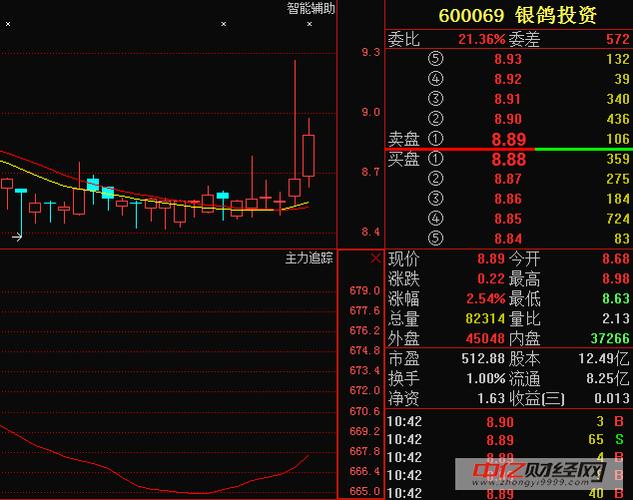This screenshot has height=500, width=633.
Task: Click the circled 1 icon in the 买盘 row
Action: [x=435, y=159]
